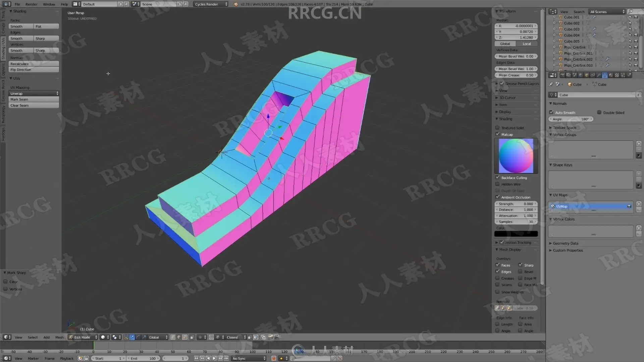The width and height of the screenshot is (644, 362).
Task: Click the Recalculate normals button
Action: point(34,64)
